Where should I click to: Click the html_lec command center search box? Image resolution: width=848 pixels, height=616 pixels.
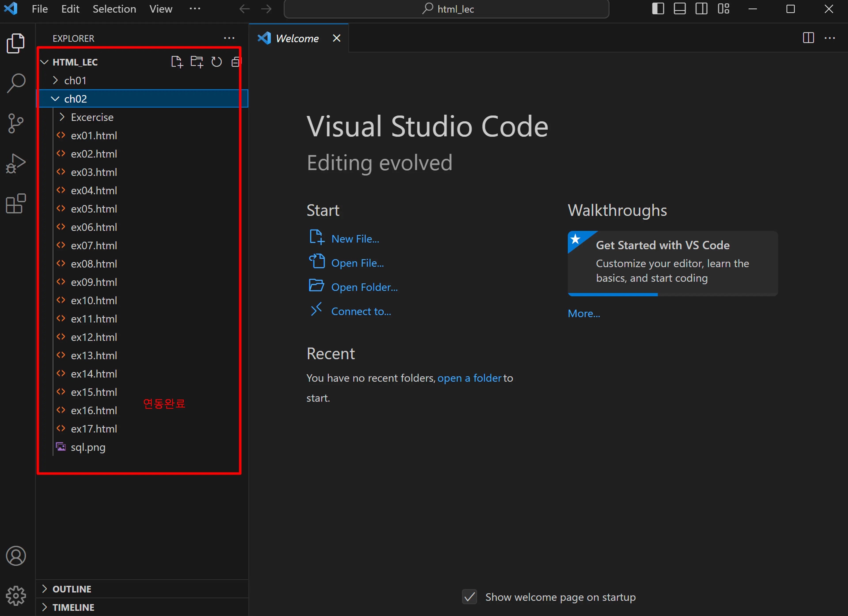pos(447,9)
